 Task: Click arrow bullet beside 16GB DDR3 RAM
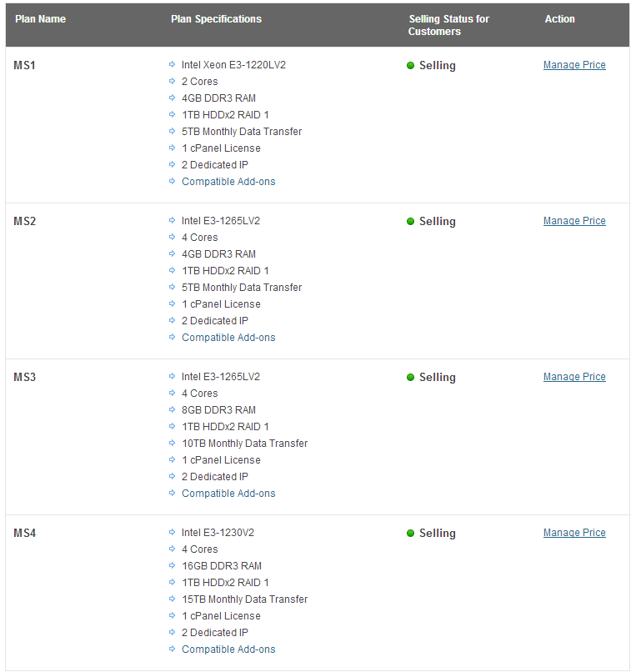point(172,566)
